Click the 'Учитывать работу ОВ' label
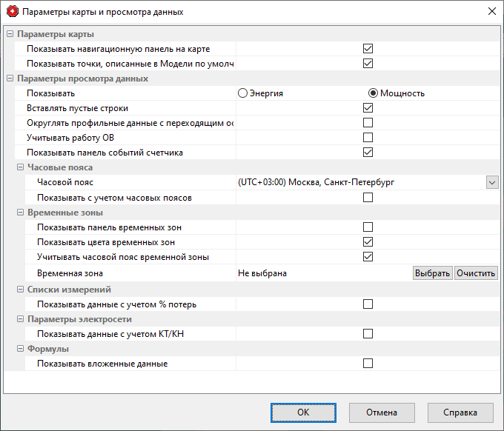The width and height of the screenshot is (504, 431). pos(70,138)
